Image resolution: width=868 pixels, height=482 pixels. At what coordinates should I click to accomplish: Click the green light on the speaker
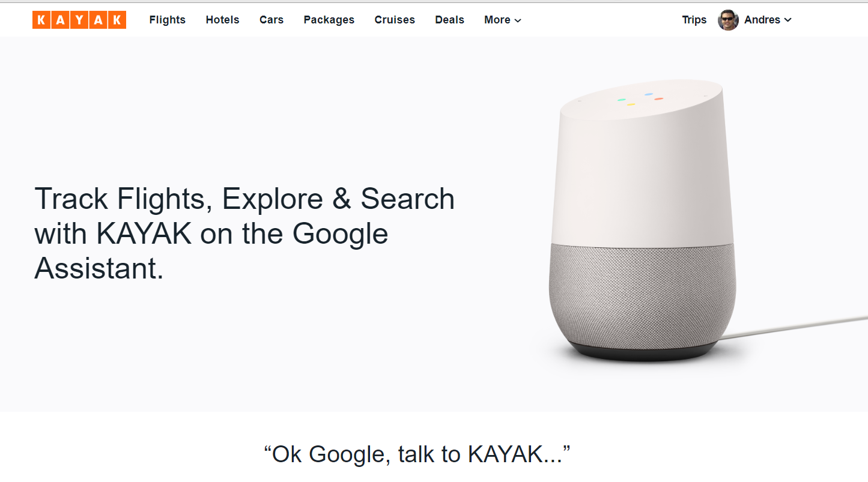coord(622,100)
